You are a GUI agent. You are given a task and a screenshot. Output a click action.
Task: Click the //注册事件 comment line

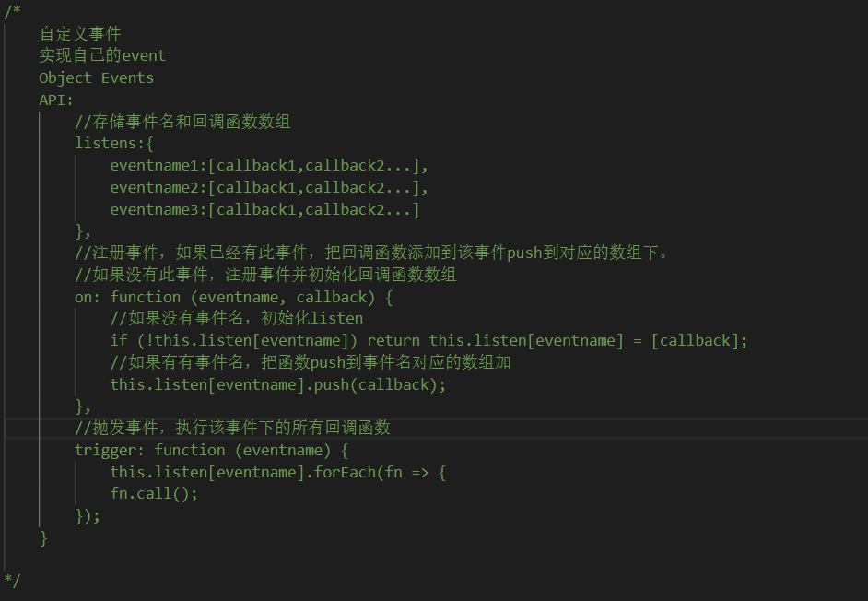tap(369, 253)
